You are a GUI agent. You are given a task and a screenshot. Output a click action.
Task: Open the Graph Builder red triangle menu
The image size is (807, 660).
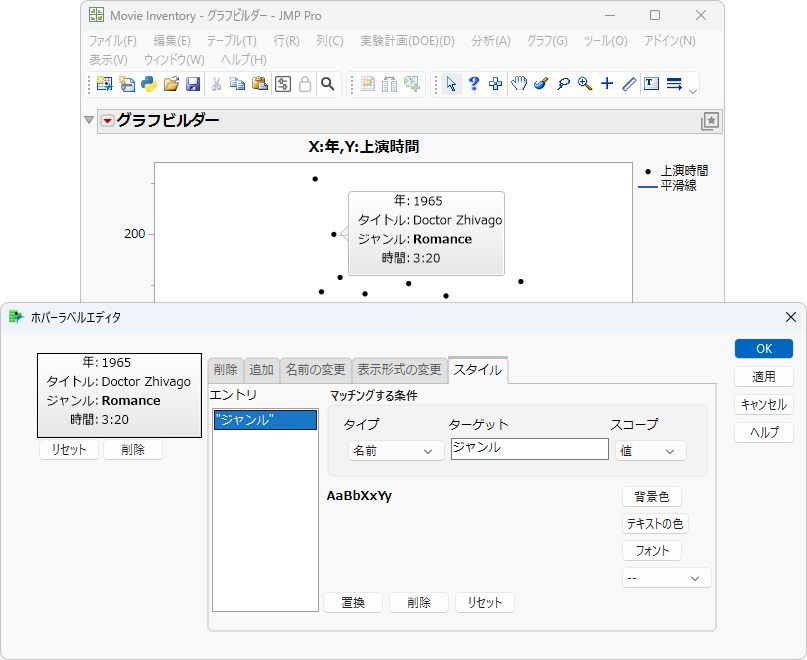pyautogui.click(x=107, y=121)
